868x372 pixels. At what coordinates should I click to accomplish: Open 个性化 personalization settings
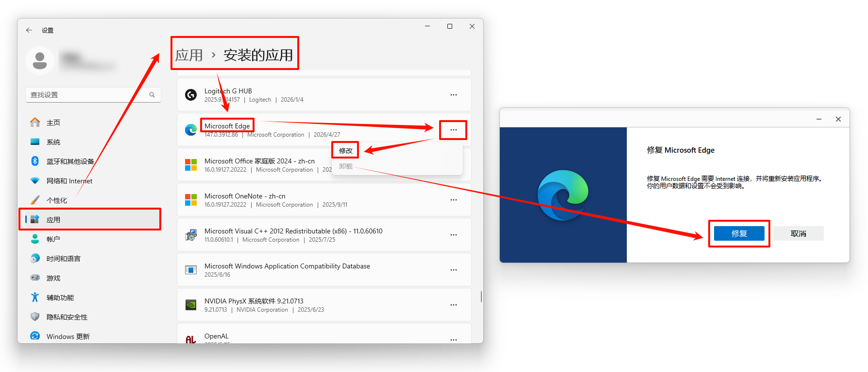tap(56, 200)
